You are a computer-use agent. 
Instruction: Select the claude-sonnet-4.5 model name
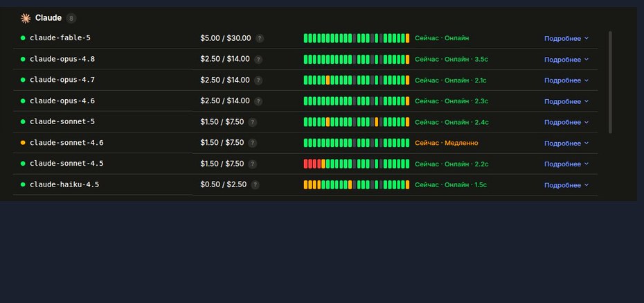66,164
